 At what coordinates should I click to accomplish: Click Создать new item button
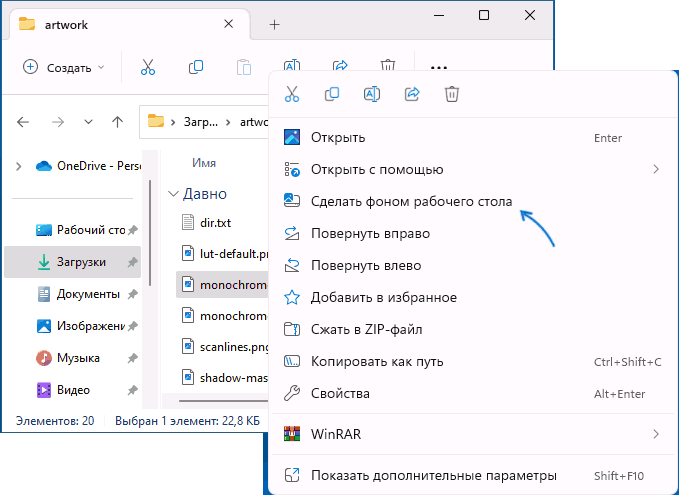point(64,68)
